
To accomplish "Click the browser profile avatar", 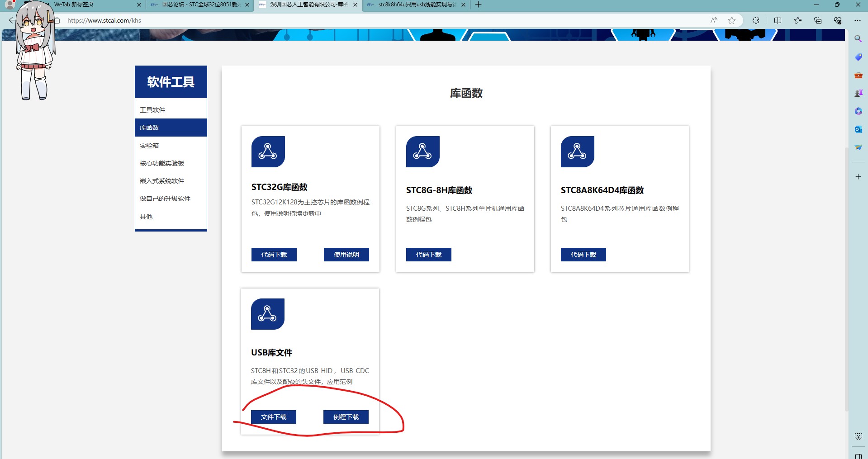I will [x=10, y=5].
